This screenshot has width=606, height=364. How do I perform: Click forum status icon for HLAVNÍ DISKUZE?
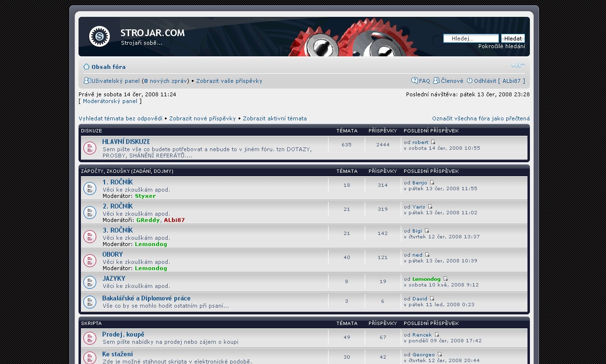point(90,148)
